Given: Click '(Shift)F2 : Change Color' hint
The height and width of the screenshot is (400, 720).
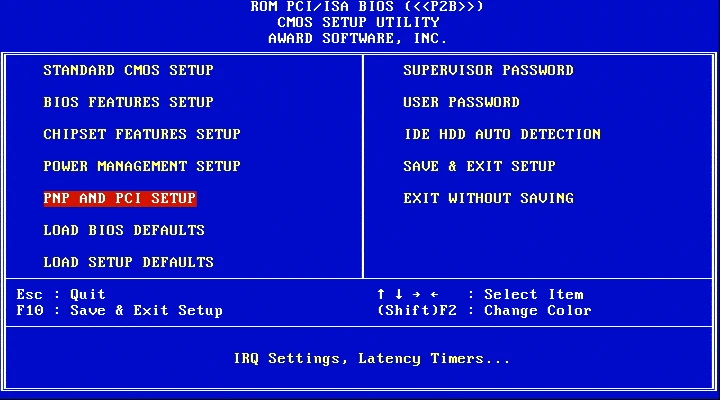Looking at the screenshot, I should coord(484,310).
